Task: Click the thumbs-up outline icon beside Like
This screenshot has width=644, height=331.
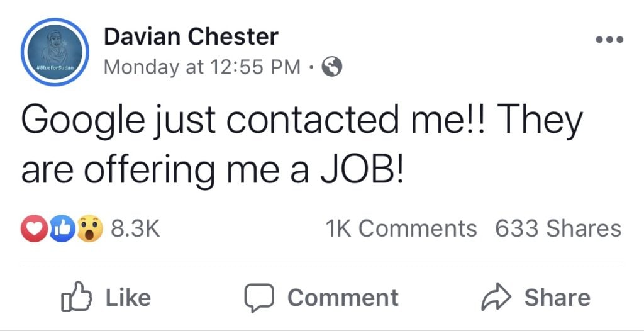Action: [x=76, y=297]
